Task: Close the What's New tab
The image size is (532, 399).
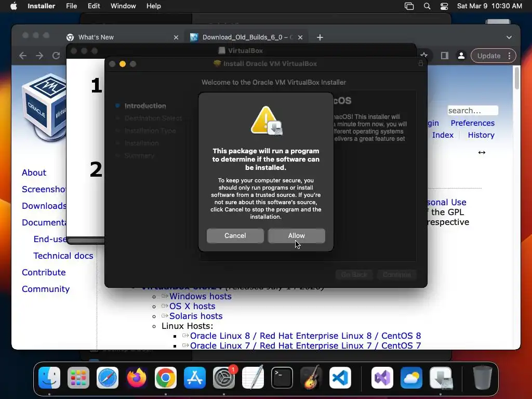Action: [176, 37]
